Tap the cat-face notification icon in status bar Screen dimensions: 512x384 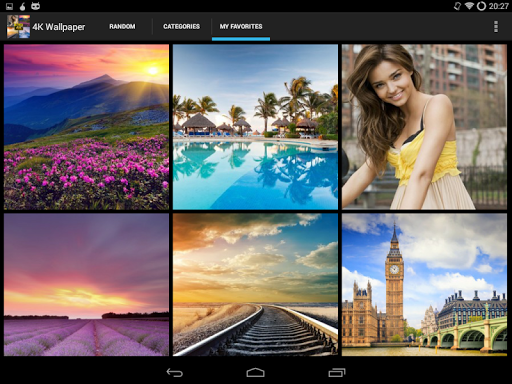(x=35, y=6)
